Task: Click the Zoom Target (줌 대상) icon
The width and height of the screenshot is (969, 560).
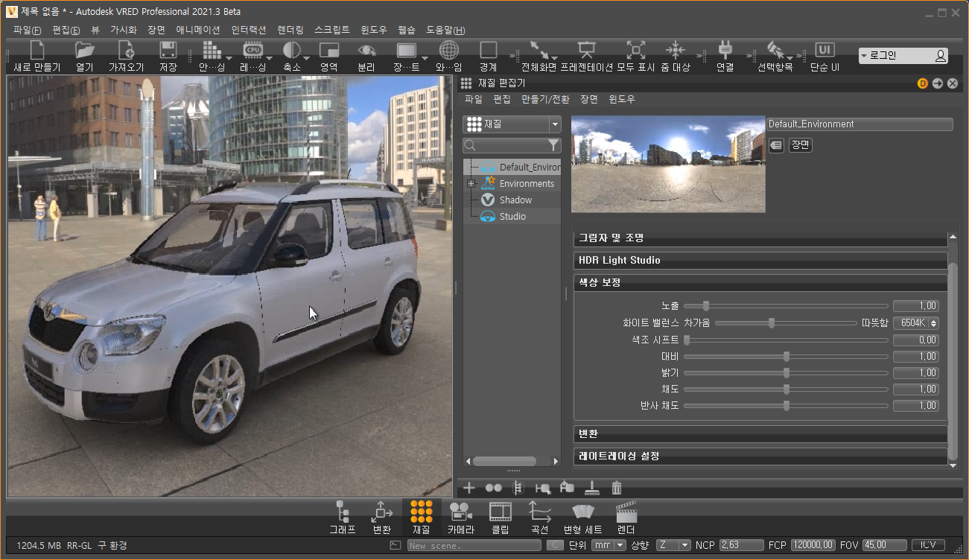Action: tap(675, 50)
